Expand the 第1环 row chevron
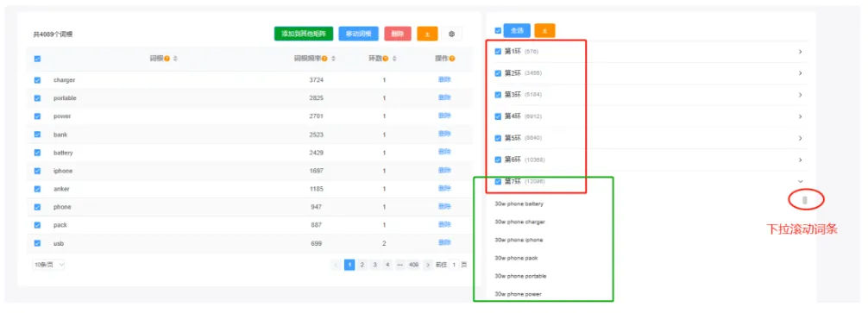The image size is (868, 313). pyautogui.click(x=801, y=52)
